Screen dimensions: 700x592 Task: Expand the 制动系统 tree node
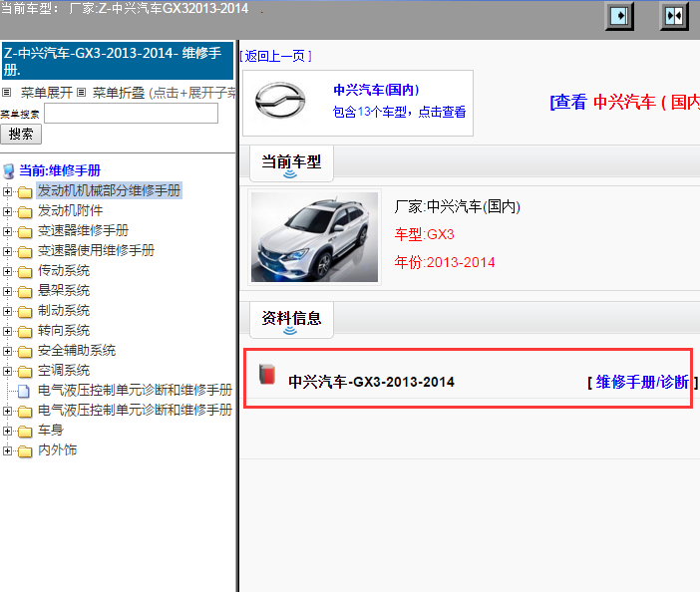(x=7, y=311)
